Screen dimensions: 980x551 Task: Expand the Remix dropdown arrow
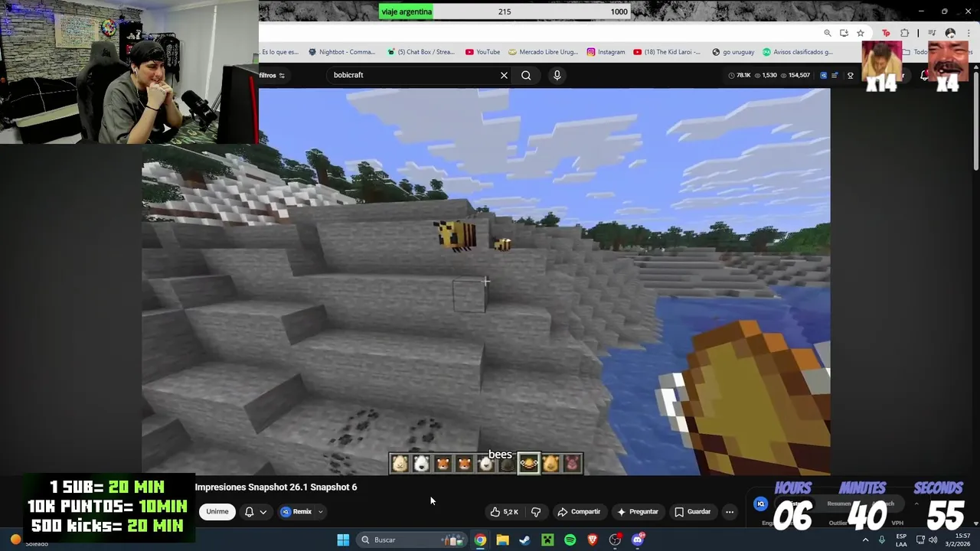coord(321,512)
